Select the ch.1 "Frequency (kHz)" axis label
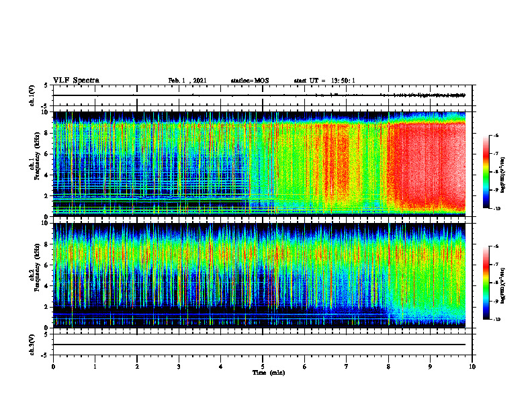Screen dimensions: 532x411 pyautogui.click(x=37, y=156)
